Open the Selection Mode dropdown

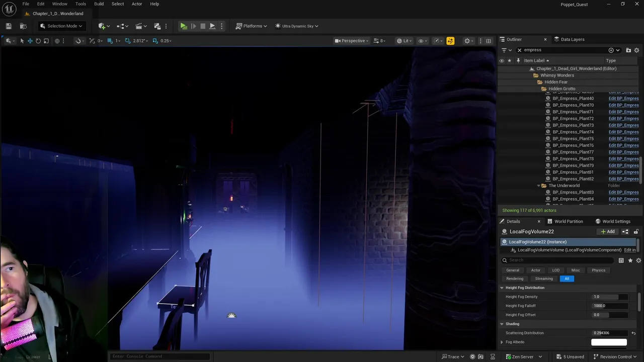[61, 26]
